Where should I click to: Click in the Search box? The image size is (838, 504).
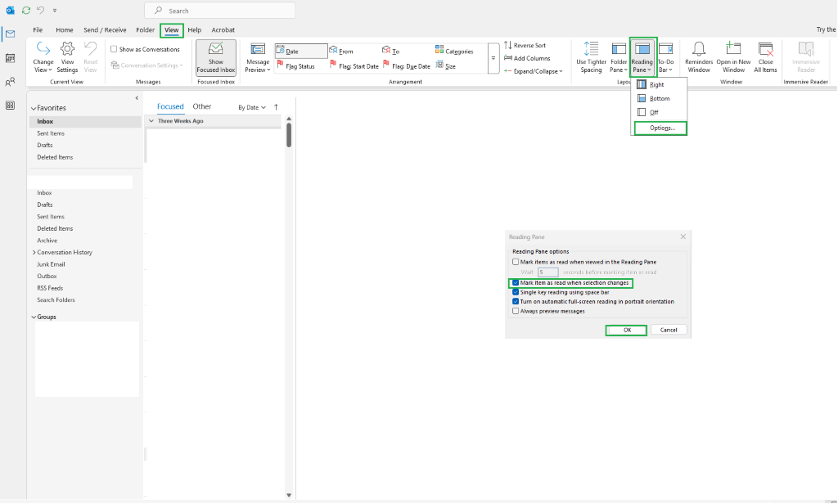219,11
